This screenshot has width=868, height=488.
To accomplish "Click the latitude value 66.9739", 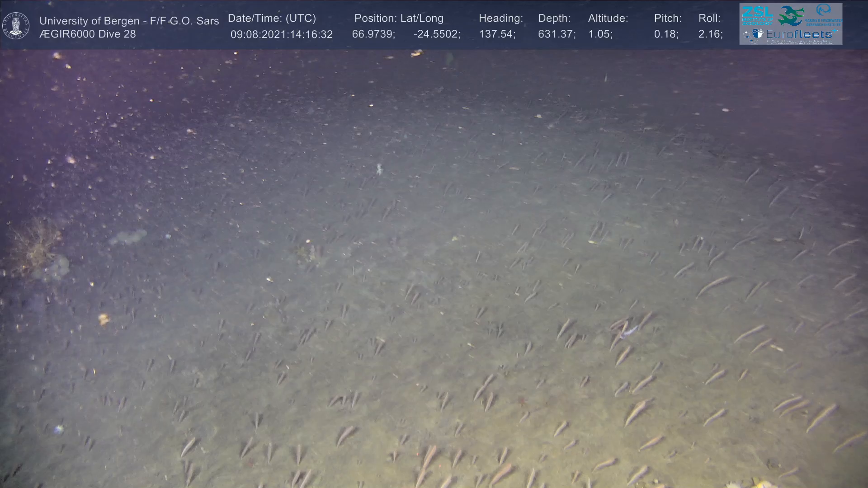I will click(x=373, y=35).
